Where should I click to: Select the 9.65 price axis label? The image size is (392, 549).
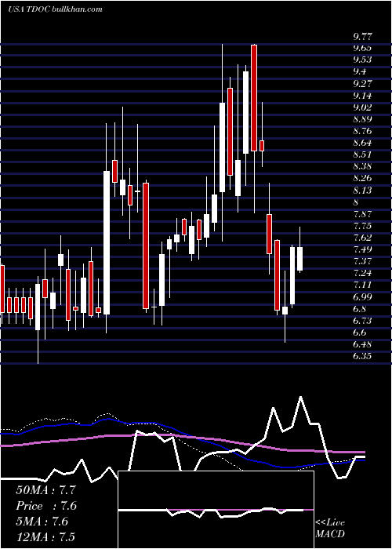[363, 48]
